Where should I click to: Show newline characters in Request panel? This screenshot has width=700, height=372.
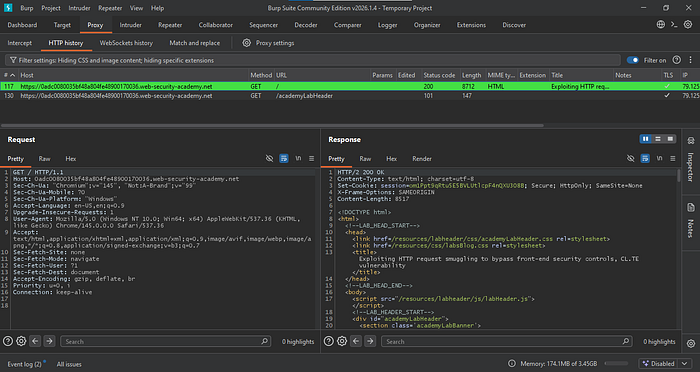pyautogui.click(x=298, y=159)
